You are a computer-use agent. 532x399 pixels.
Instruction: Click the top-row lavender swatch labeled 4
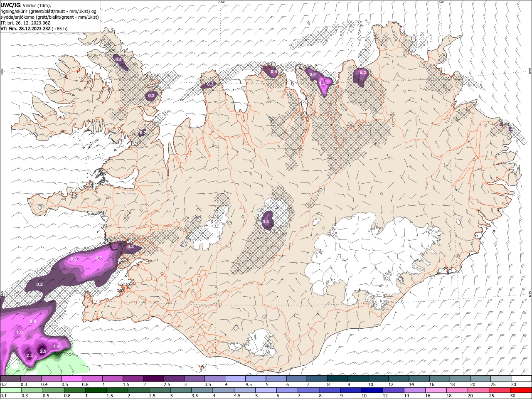(x=235, y=379)
